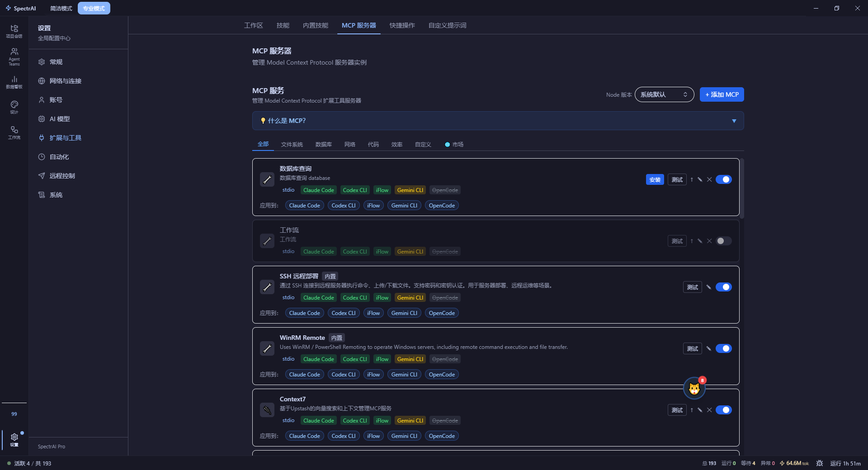Image resolution: width=868 pixels, height=470 pixels.
Task: Open AI 模型 settings section
Action: pyautogui.click(x=78, y=119)
